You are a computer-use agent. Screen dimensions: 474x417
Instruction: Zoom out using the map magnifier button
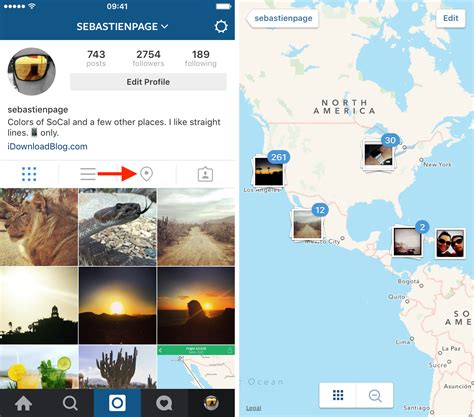click(x=375, y=396)
